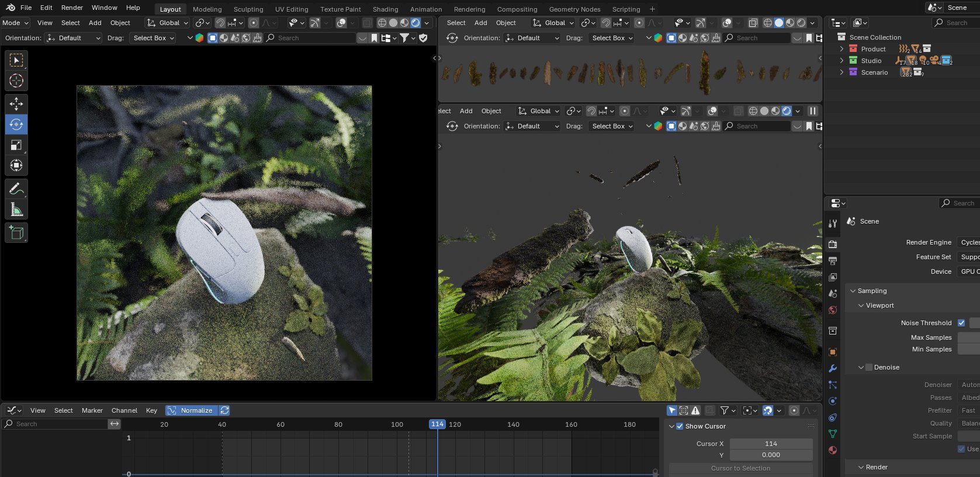This screenshot has height=477, width=980.
Task: Open the Render Engine dropdown
Action: tap(968, 242)
